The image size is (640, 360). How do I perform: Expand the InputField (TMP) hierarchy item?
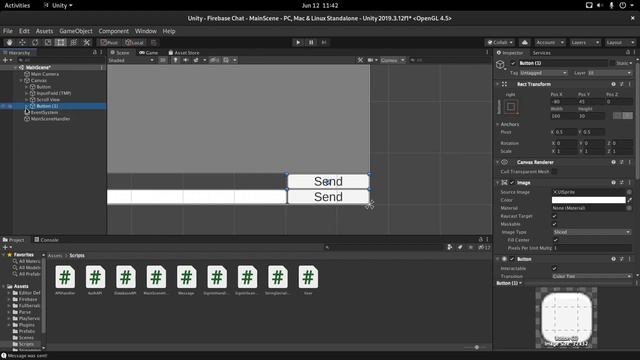click(27, 93)
